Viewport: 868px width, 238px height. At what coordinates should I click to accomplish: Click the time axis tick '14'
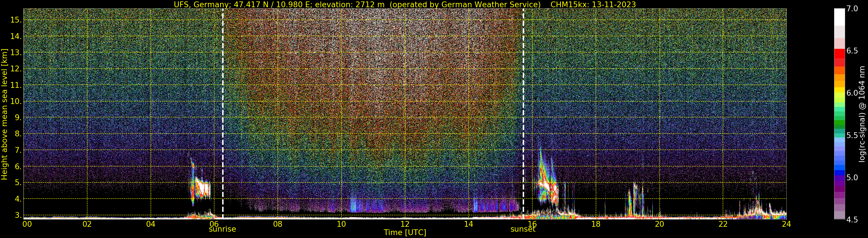tap(468, 224)
